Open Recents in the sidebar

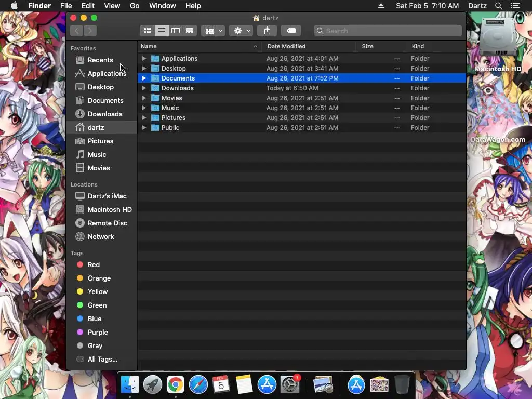[101, 60]
